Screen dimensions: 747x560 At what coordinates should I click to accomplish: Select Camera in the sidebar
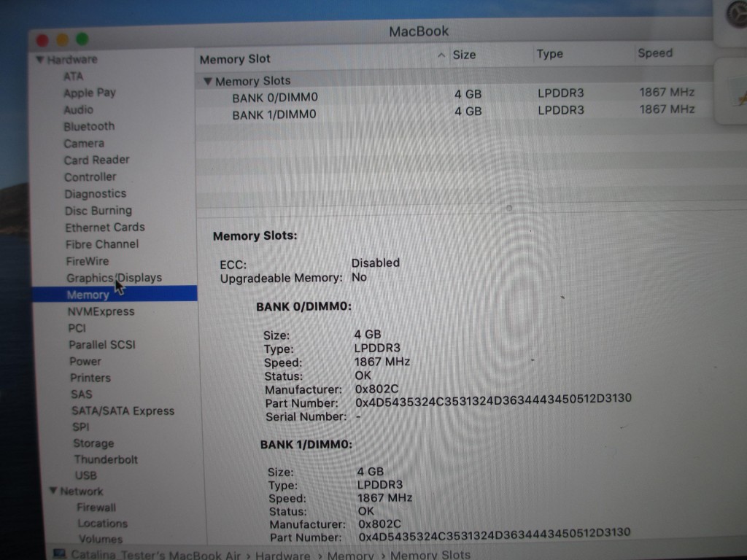pos(84,144)
